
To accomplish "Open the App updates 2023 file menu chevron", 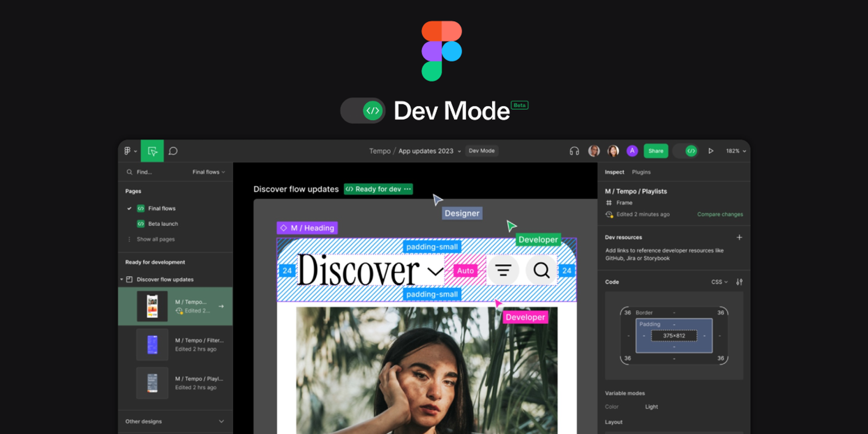I will pos(460,151).
